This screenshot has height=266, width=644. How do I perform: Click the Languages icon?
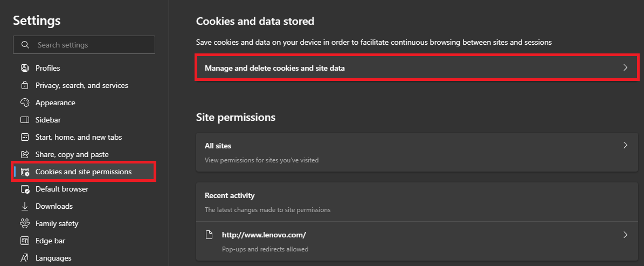tap(24, 258)
